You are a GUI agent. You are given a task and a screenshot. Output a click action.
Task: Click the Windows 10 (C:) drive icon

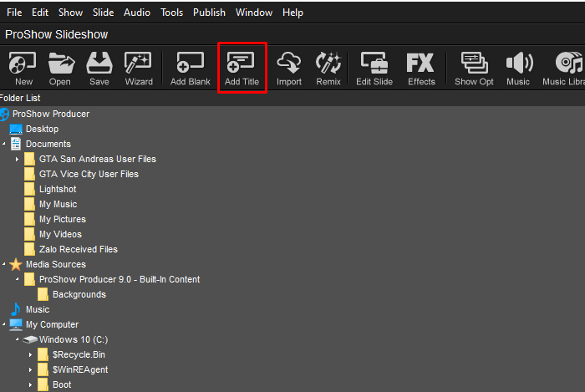(30, 340)
